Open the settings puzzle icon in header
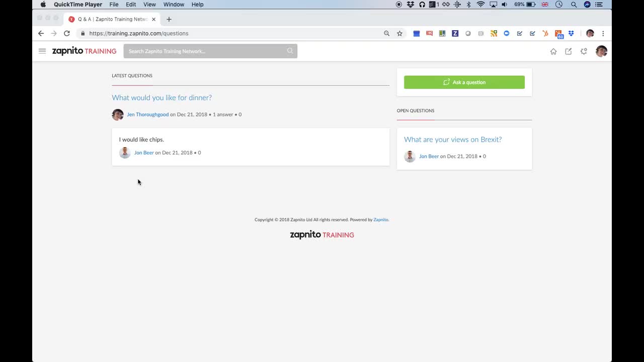The width and height of the screenshot is (644, 362). [x=584, y=51]
